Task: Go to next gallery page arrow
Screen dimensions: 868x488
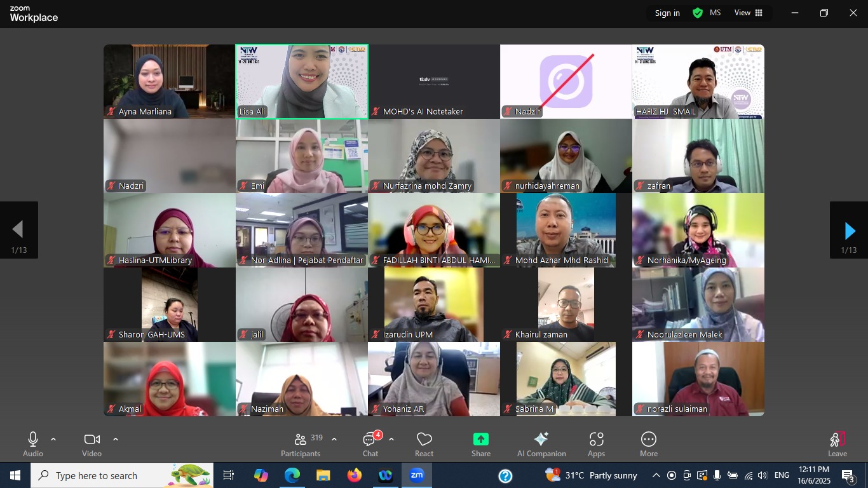Action: [x=849, y=230]
